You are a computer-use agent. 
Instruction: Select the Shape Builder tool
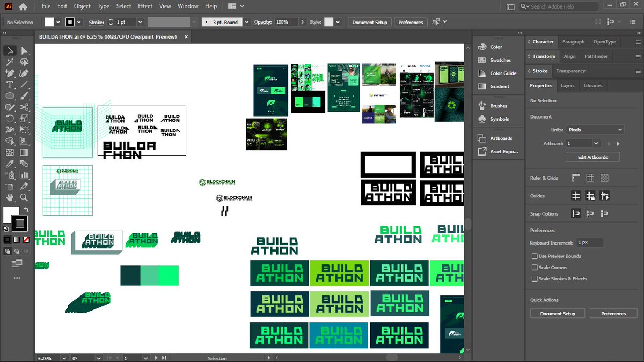click(x=10, y=141)
